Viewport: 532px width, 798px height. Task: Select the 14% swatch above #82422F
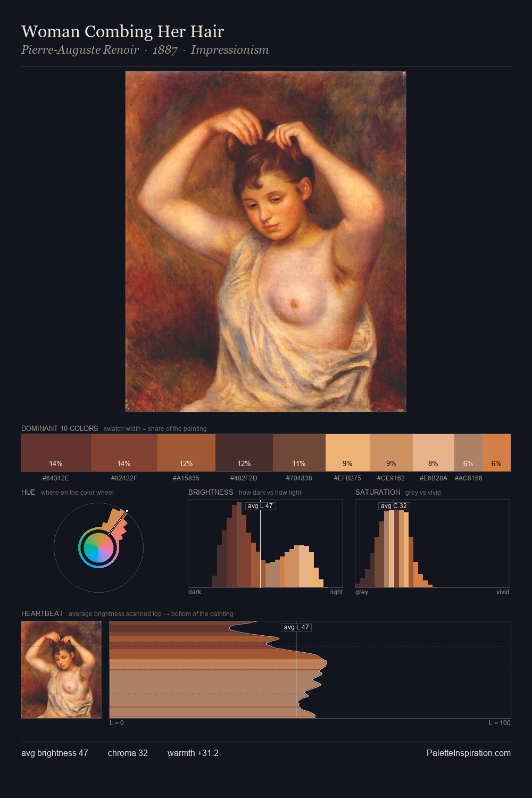tap(124, 453)
